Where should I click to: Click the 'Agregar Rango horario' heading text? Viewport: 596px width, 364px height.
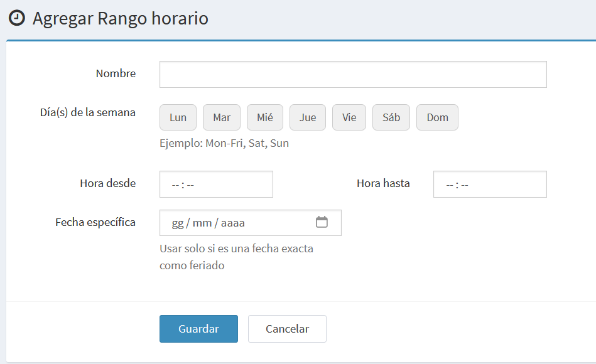click(121, 18)
